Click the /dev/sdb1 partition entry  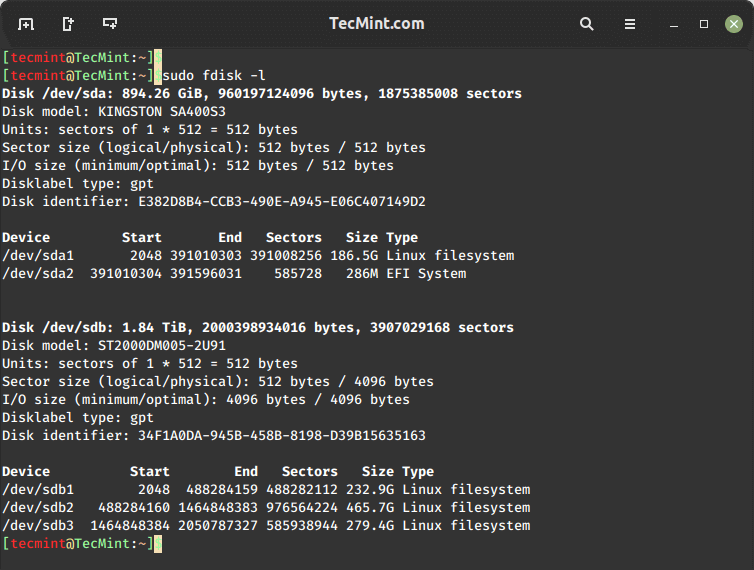coord(38,489)
